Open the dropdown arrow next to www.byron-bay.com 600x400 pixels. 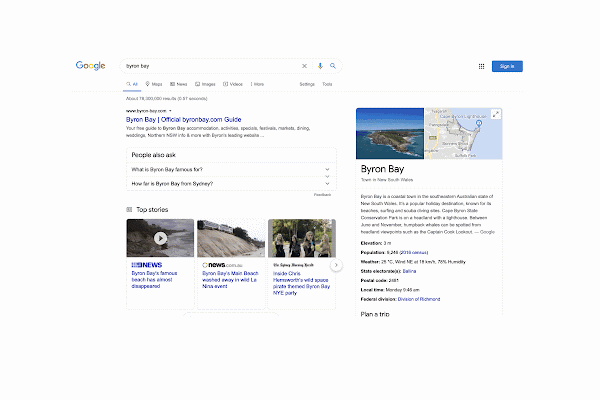point(170,111)
